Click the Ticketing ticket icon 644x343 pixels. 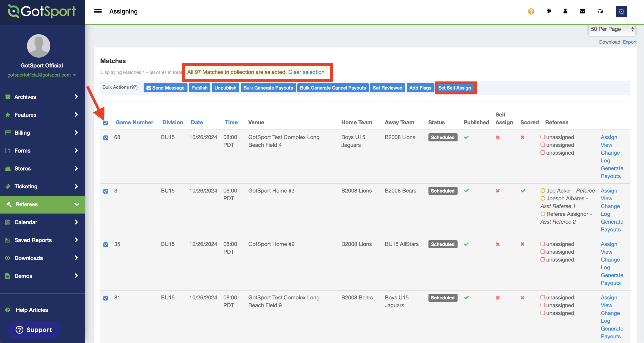click(x=8, y=186)
